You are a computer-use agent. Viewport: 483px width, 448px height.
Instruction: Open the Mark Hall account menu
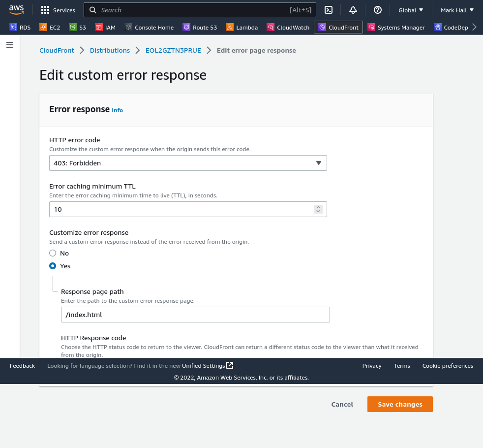[457, 10]
